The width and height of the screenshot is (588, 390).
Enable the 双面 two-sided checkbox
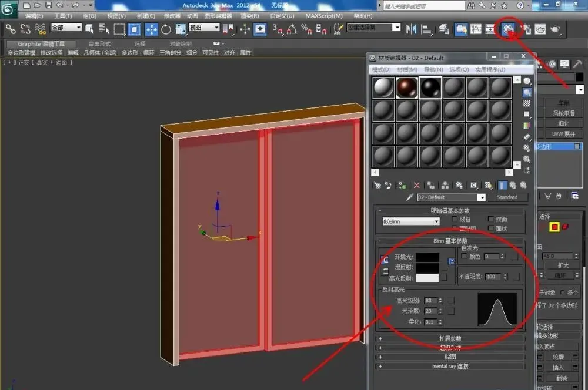[490, 219]
